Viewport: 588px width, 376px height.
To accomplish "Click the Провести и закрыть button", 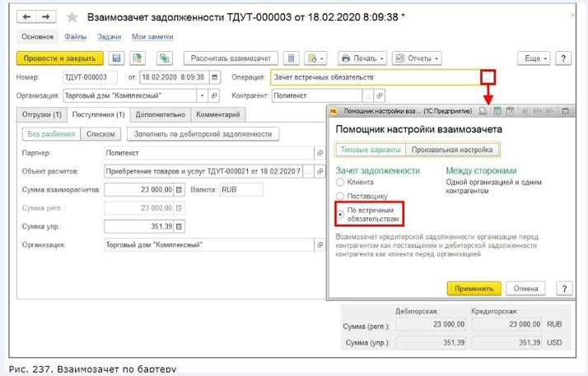I will pyautogui.click(x=59, y=58).
